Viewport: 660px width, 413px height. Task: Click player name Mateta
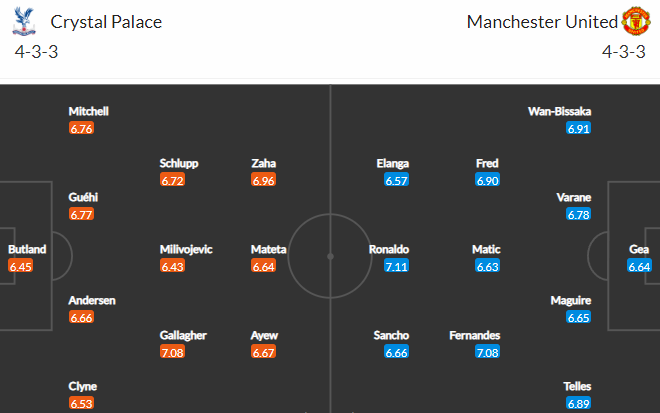(x=269, y=250)
